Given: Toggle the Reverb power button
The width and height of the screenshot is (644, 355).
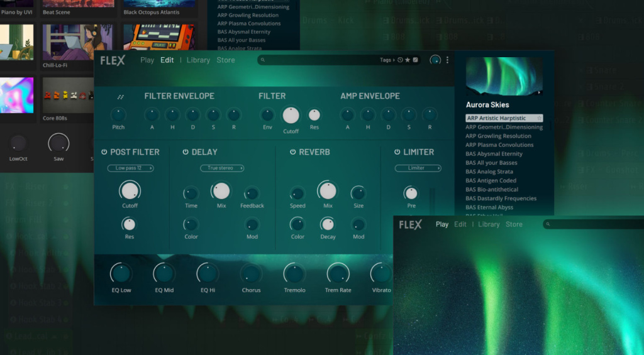Looking at the screenshot, I should (x=293, y=152).
